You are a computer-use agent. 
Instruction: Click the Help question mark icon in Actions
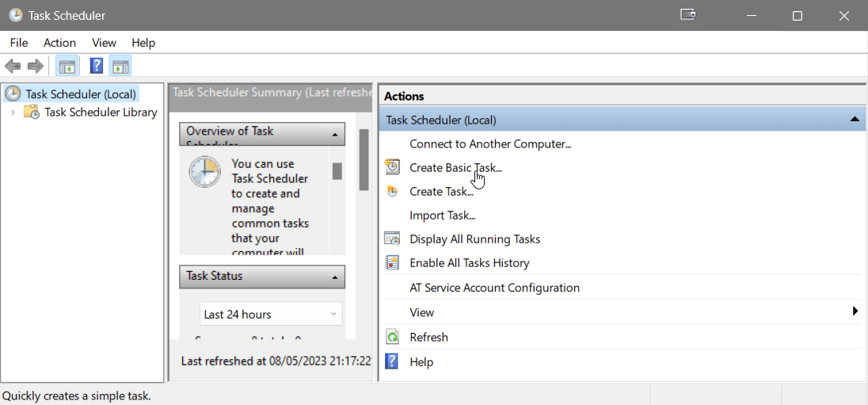click(x=392, y=361)
